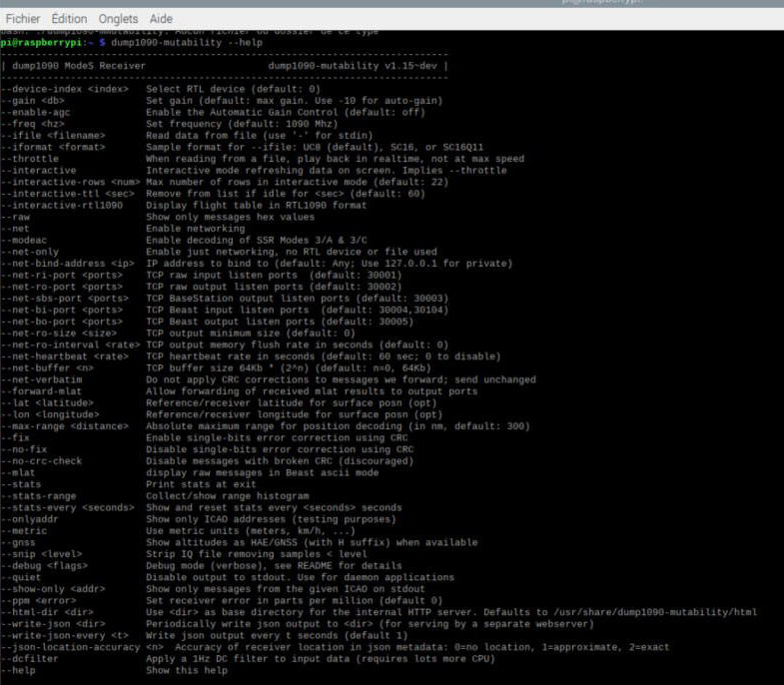Click the '--lat <latitude>' option
This screenshot has height=685, width=784.
[47, 403]
